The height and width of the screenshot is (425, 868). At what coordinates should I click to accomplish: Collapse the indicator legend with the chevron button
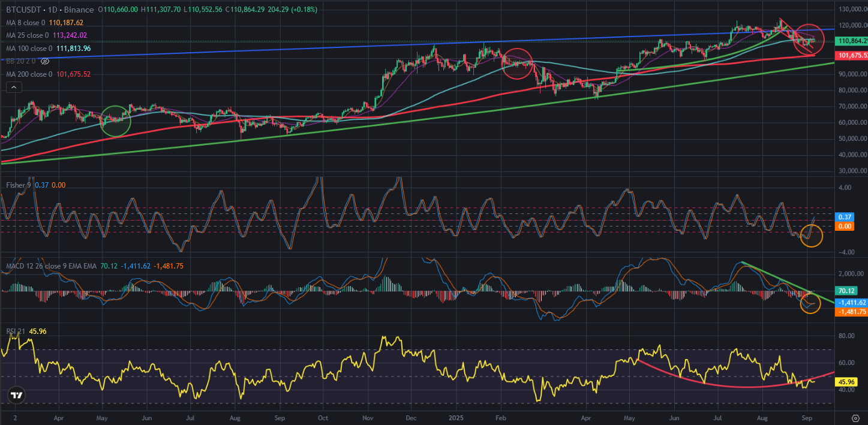click(13, 88)
